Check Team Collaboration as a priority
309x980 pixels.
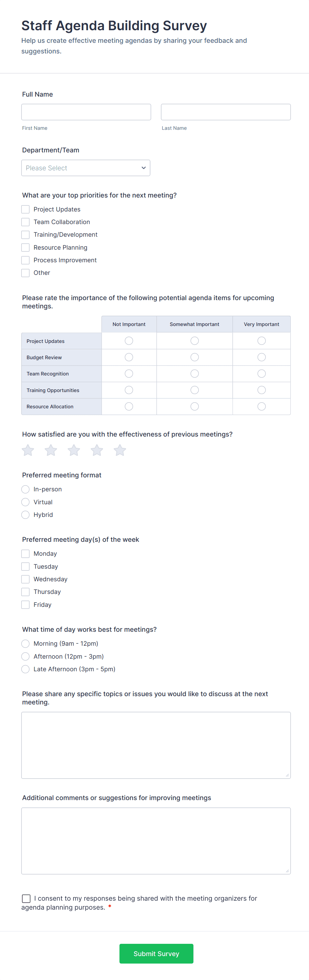25,222
